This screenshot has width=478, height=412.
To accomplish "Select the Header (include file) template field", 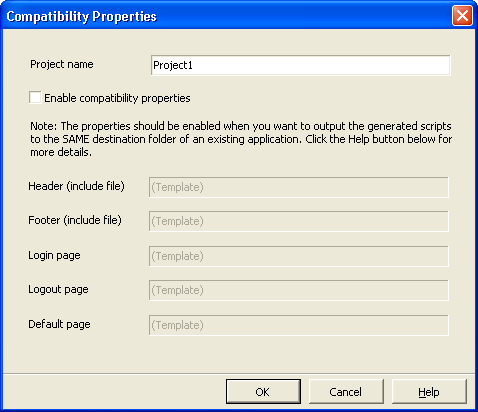I will click(299, 187).
